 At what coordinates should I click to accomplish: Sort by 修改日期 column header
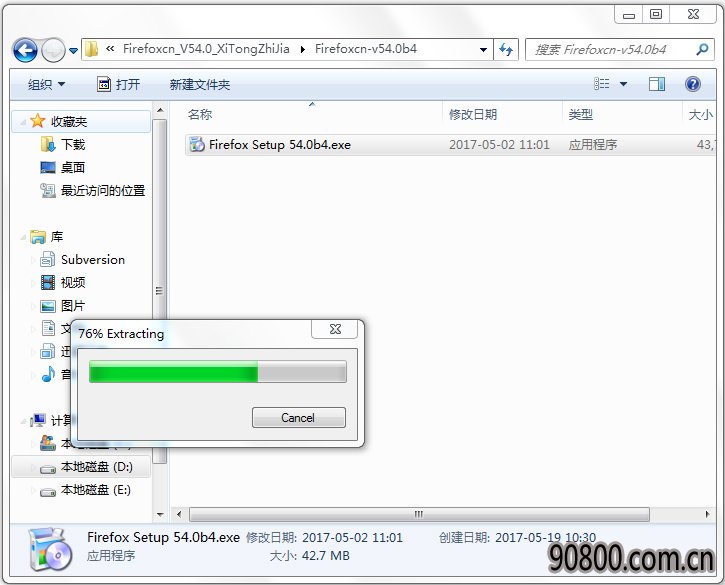click(x=473, y=114)
